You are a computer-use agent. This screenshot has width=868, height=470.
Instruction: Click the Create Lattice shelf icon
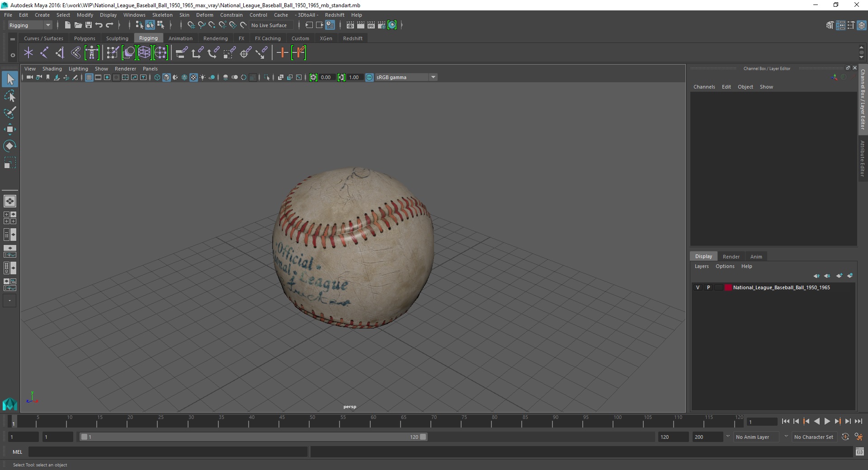point(144,53)
